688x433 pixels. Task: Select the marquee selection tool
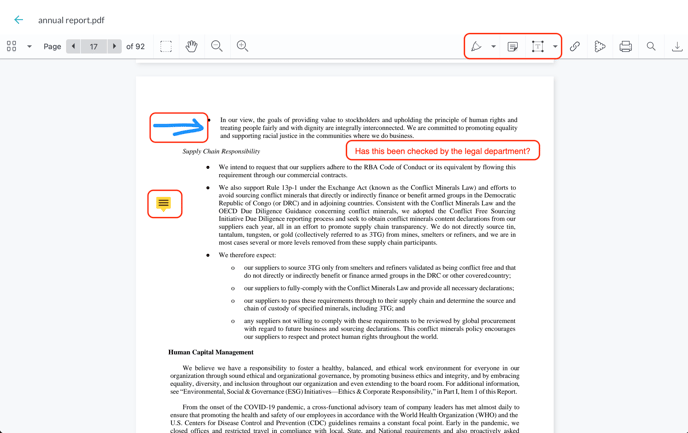click(166, 46)
